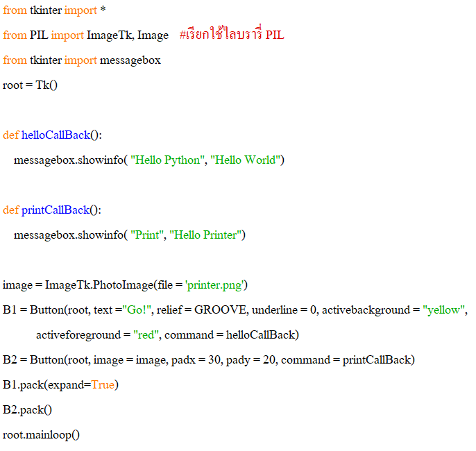Click 'image = image' in the B2 line
The image size is (476, 451).
pyautogui.click(x=130, y=360)
